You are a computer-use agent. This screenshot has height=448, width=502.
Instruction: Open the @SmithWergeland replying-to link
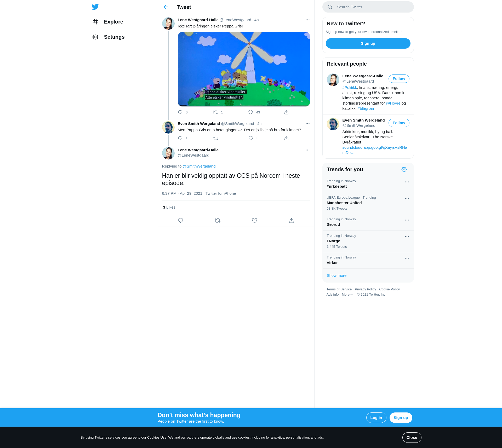click(x=199, y=166)
